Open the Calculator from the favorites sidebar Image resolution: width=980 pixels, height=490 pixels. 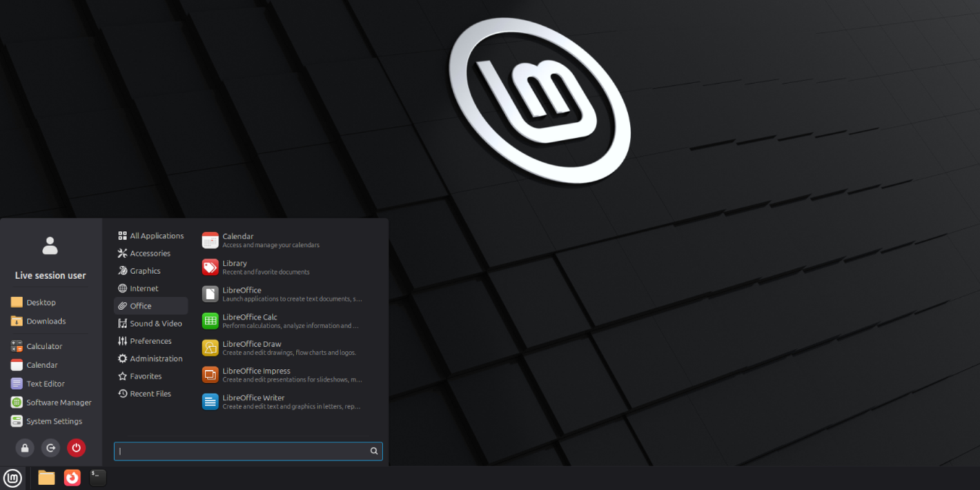[x=45, y=346]
